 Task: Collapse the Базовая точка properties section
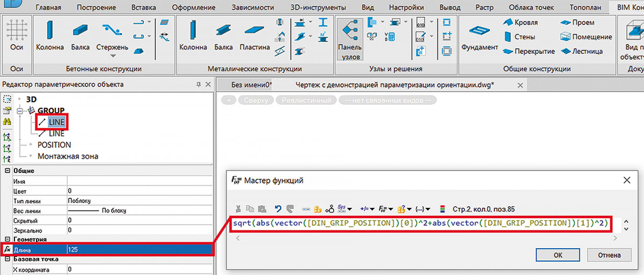(x=8, y=259)
